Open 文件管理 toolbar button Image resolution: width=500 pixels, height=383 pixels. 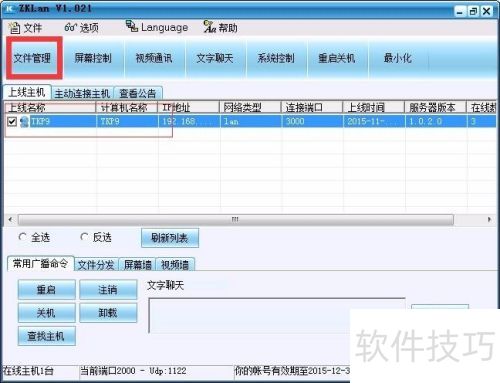pyautogui.click(x=32, y=58)
